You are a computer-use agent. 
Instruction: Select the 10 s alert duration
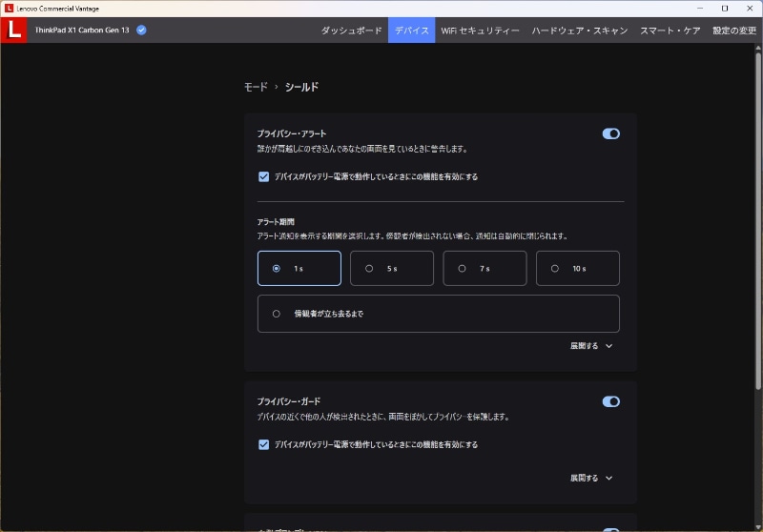[578, 269]
